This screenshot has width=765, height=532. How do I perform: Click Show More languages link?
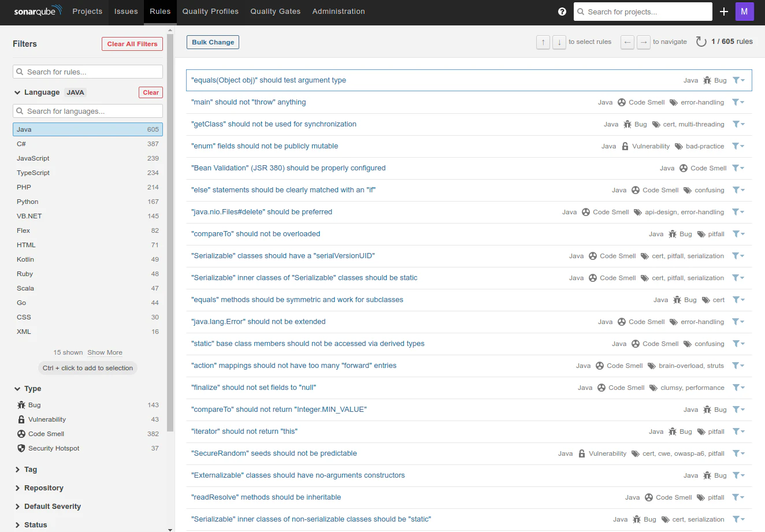[105, 352]
